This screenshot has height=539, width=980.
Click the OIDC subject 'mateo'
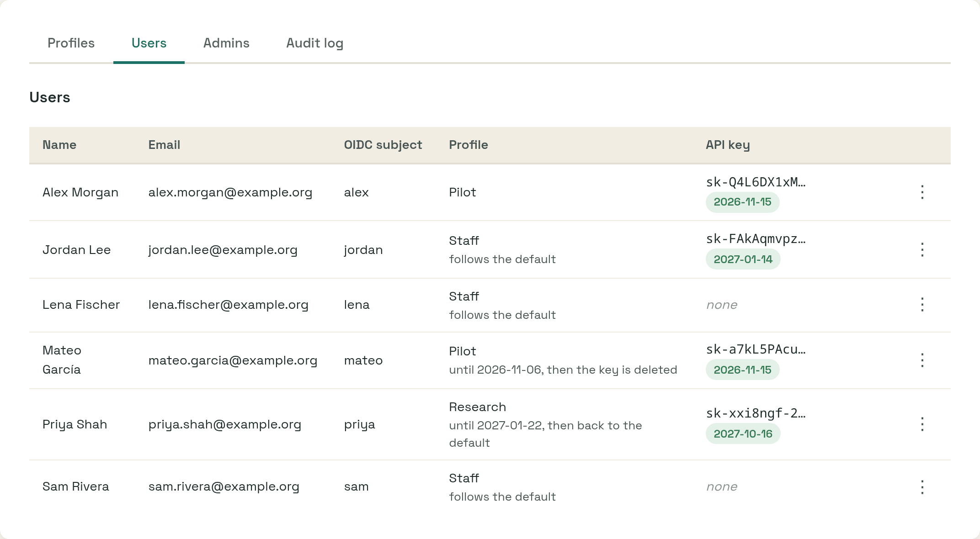[363, 360]
